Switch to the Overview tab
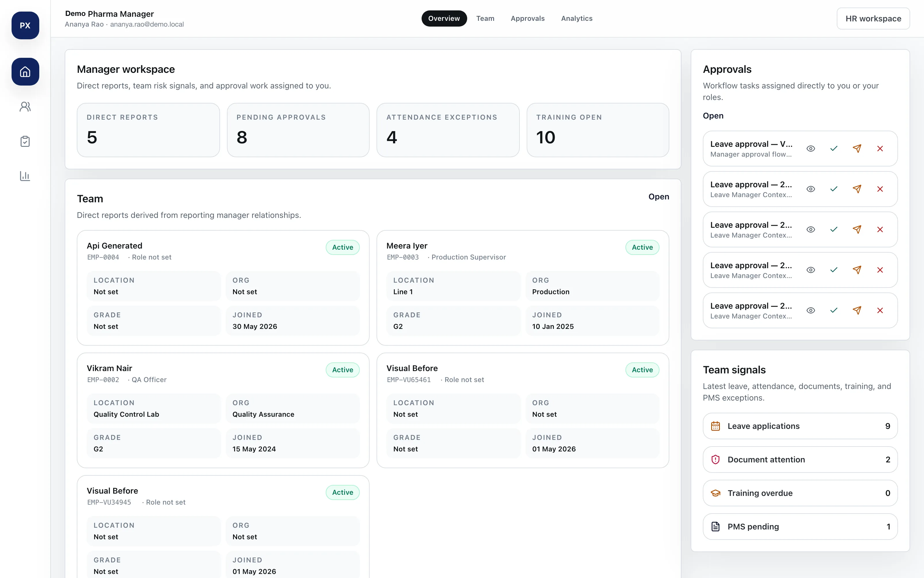The width and height of the screenshot is (924, 578). coord(444,18)
